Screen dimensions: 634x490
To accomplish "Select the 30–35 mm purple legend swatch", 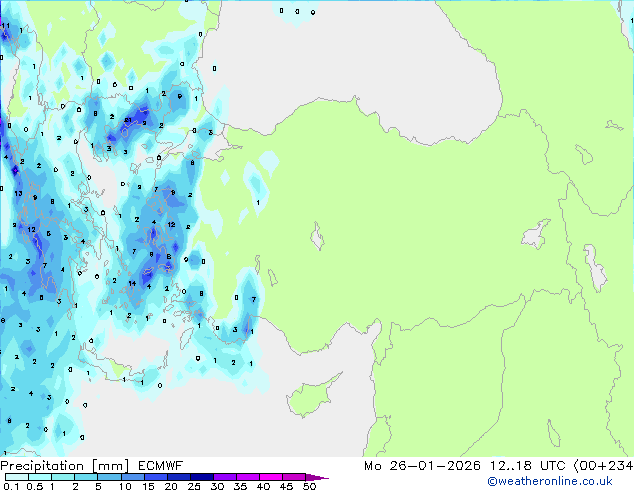I will click(x=224, y=477).
